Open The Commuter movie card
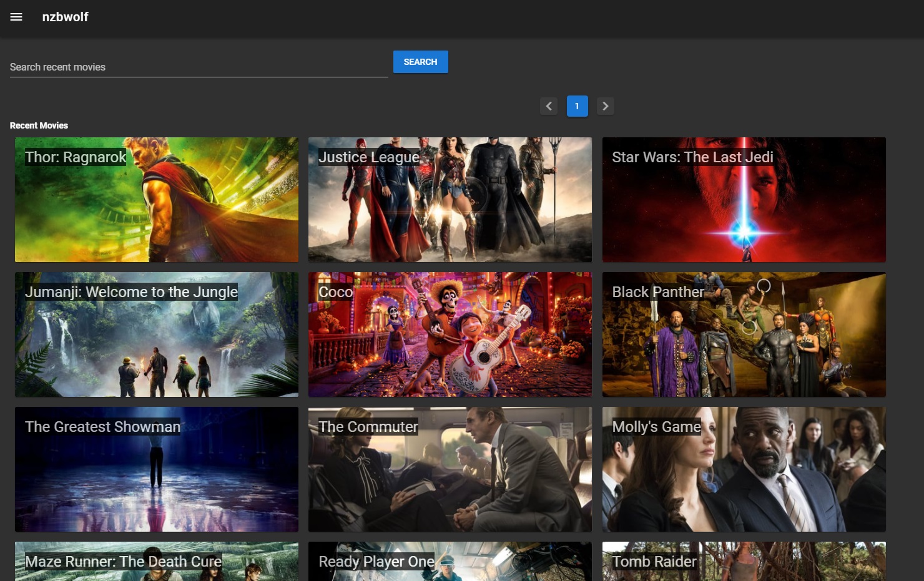The image size is (924, 581). tap(450, 469)
